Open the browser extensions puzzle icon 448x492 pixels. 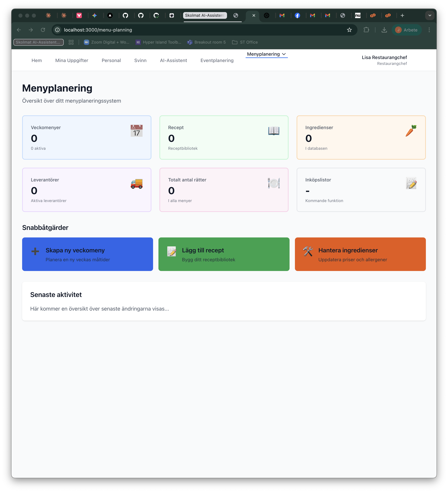(366, 30)
